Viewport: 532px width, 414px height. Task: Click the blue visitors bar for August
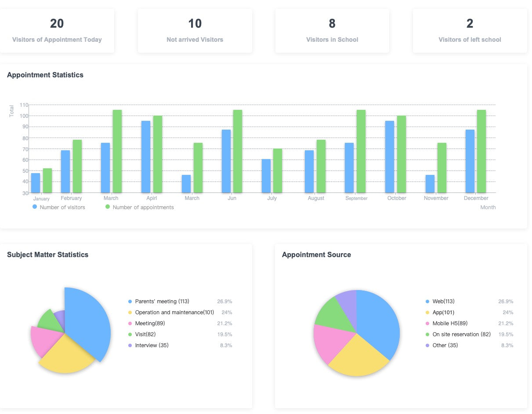point(309,171)
